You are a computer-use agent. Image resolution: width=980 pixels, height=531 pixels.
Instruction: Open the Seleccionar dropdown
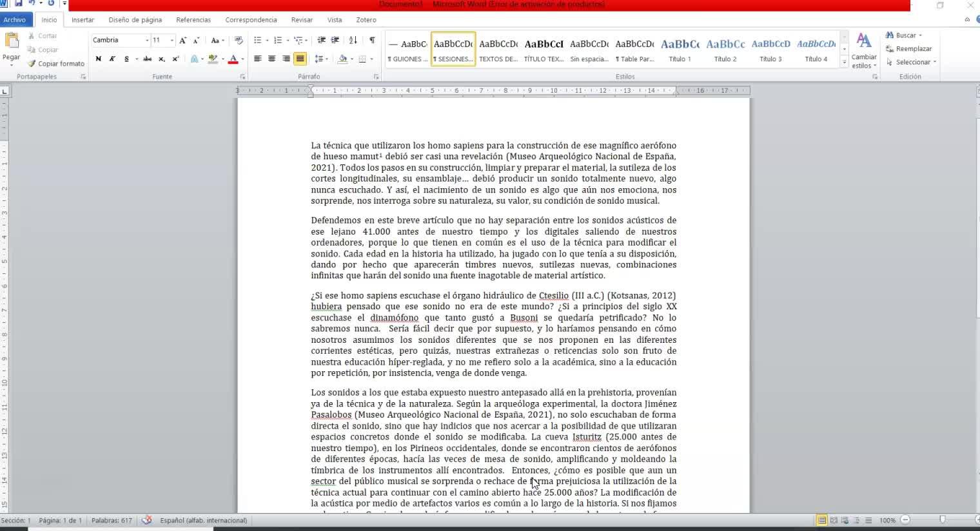912,63
